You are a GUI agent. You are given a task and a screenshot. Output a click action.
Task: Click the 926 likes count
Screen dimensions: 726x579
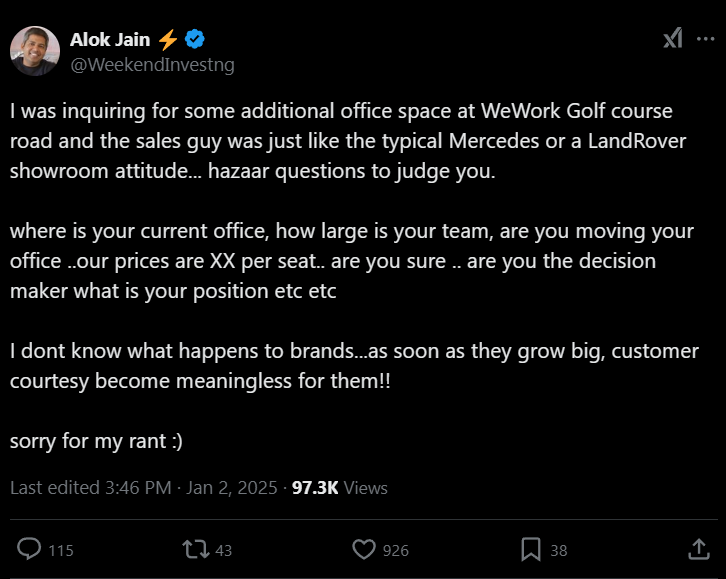coord(395,550)
